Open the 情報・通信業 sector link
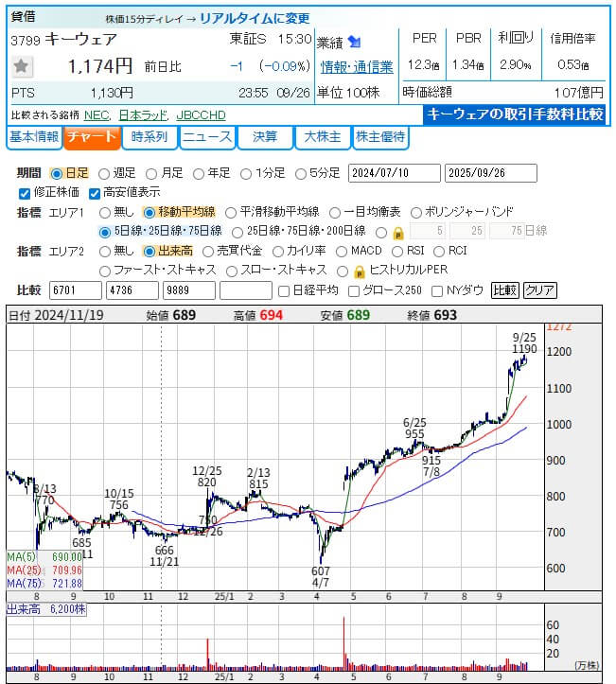The height and width of the screenshot is (684, 616). [x=357, y=66]
